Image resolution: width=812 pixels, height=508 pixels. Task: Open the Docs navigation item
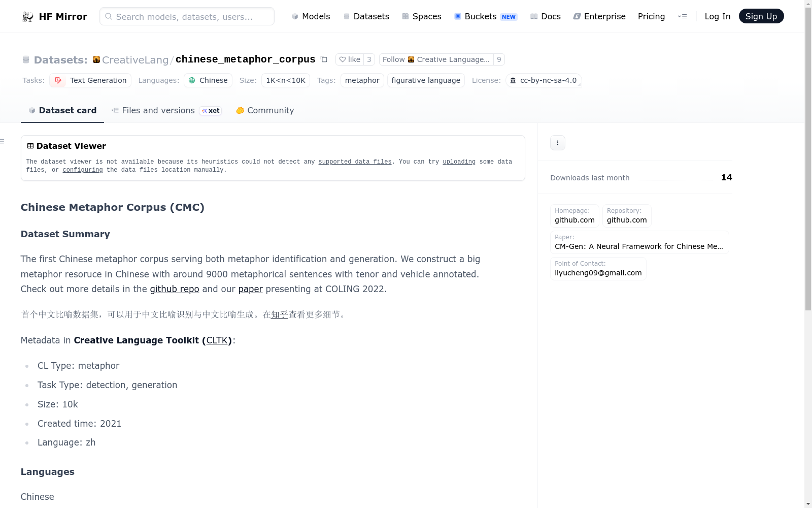pos(546,16)
